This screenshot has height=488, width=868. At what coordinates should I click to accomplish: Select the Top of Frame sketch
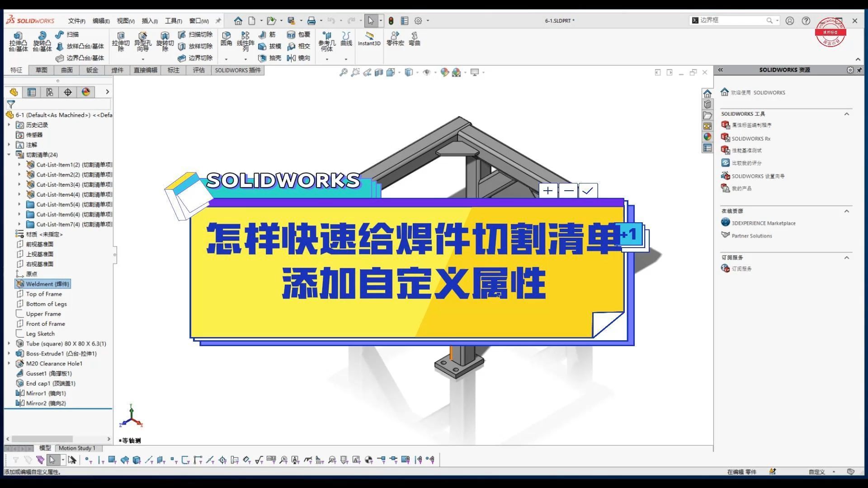click(x=44, y=294)
